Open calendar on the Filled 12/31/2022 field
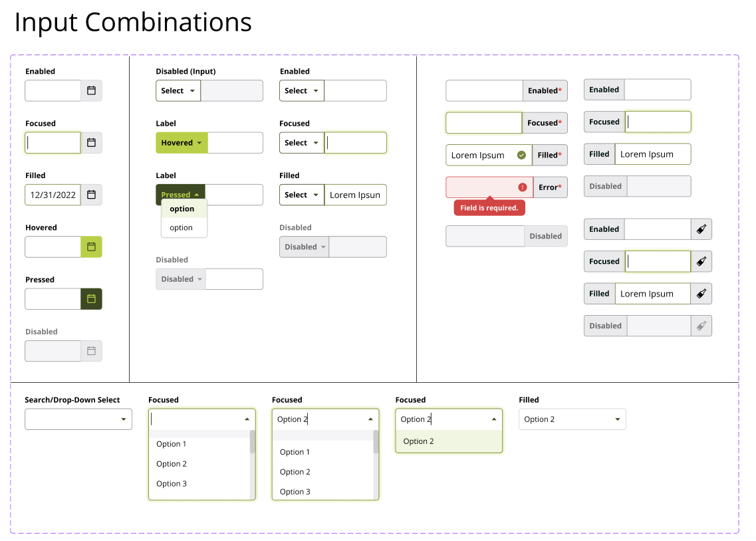 pyautogui.click(x=91, y=195)
